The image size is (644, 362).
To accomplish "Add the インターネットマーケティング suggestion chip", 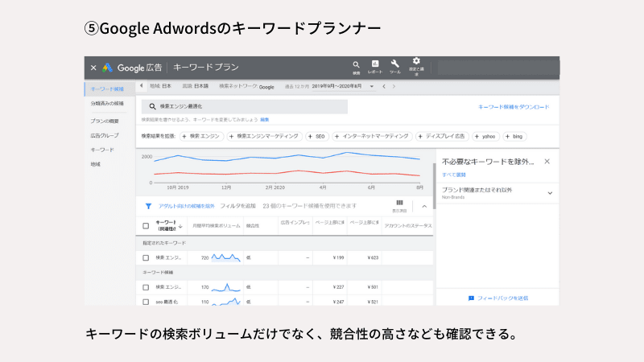I will coord(372,136).
